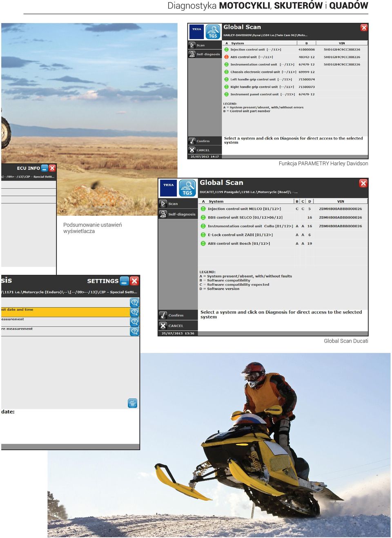Select the "Instrumentation control unit [--/11>]" row
Viewport: 392px width, 538px height.
coord(295,64)
